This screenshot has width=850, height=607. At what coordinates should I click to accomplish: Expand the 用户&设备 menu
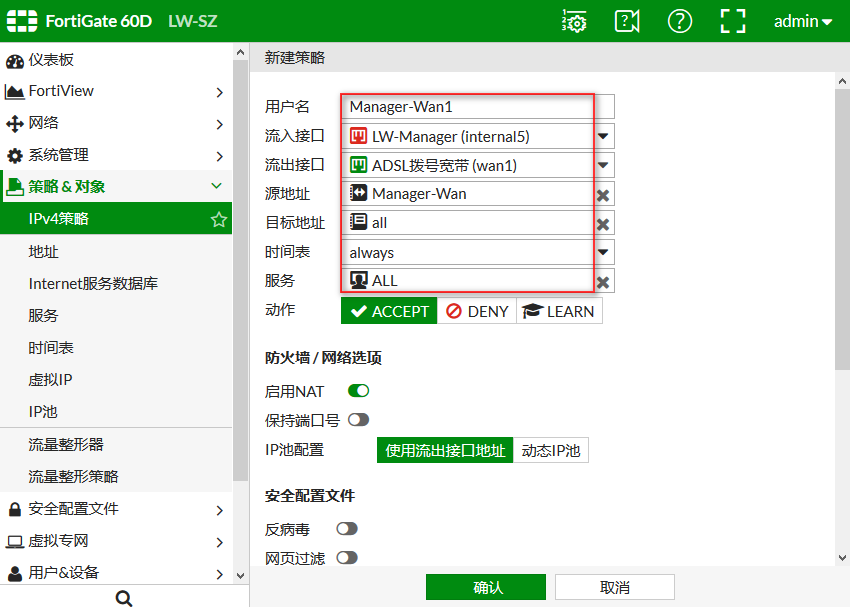click(220, 574)
